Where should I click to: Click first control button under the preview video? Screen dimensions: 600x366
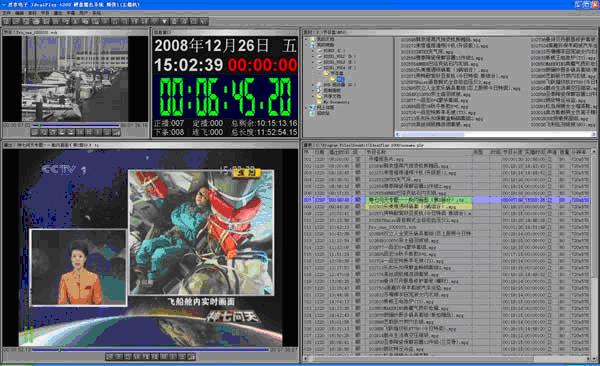tap(35, 132)
